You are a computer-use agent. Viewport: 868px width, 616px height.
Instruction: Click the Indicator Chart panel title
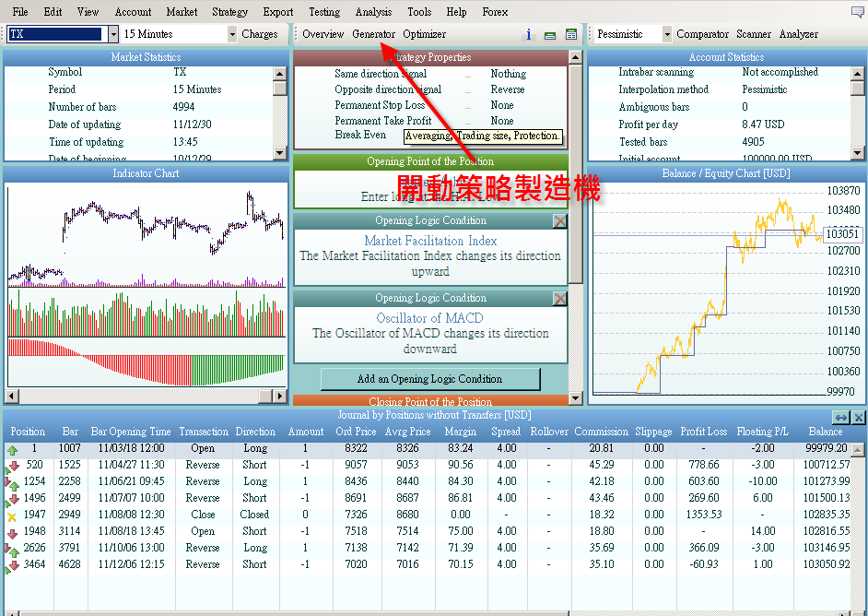146,173
